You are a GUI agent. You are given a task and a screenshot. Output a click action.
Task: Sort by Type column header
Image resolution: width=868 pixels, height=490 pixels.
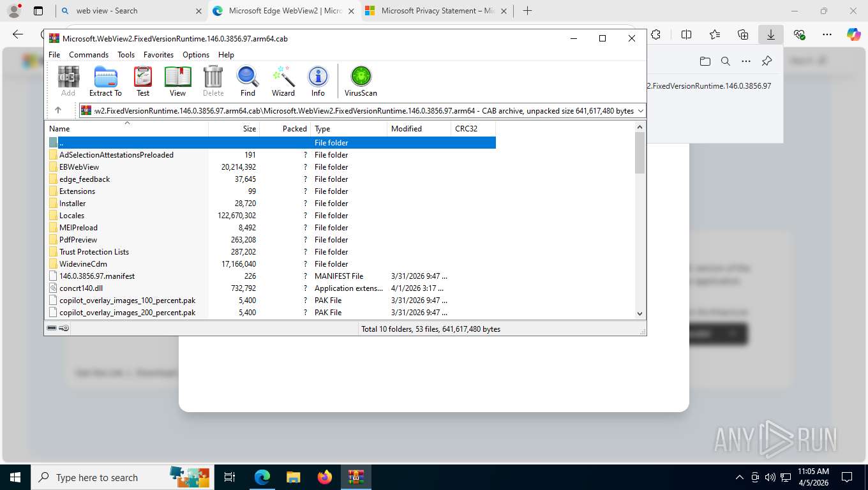[x=349, y=128]
